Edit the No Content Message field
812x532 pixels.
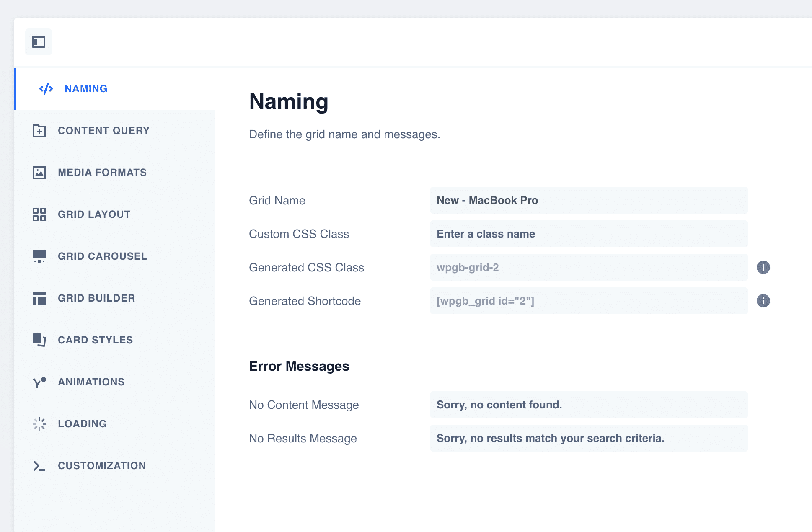pyautogui.click(x=589, y=405)
